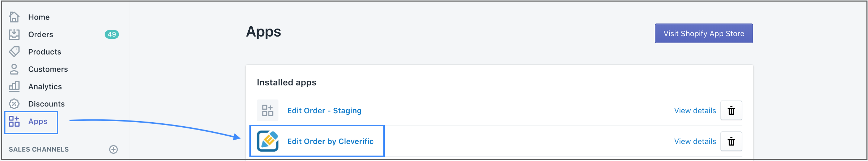
Task: Click the 49 orders count badge
Action: pyautogui.click(x=112, y=34)
